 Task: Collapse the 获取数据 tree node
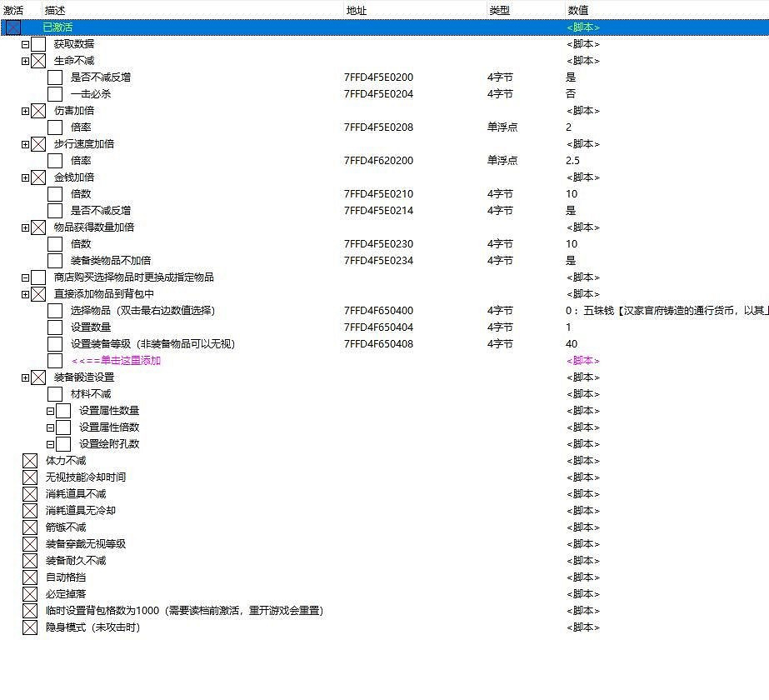click(x=26, y=44)
